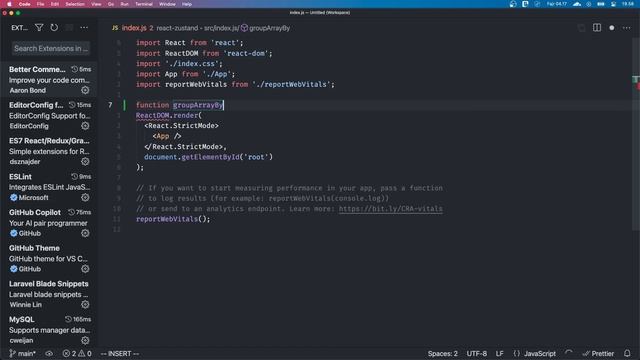Image resolution: width=640 pixels, height=360 pixels.
Task: Follow the bit.ly/CRA-vitals link in comment
Action: (x=390, y=209)
